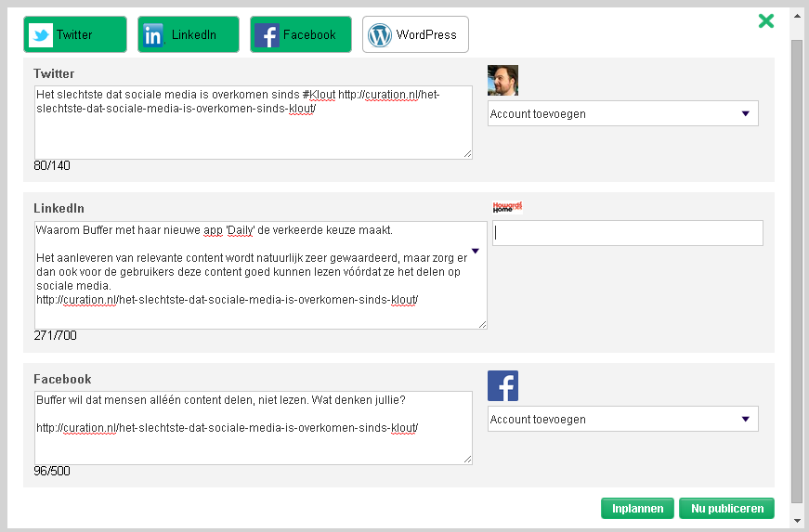Viewport: 809px width, 532px height.
Task: Click the scrollbar up arrow
Action: pyautogui.click(x=797, y=16)
